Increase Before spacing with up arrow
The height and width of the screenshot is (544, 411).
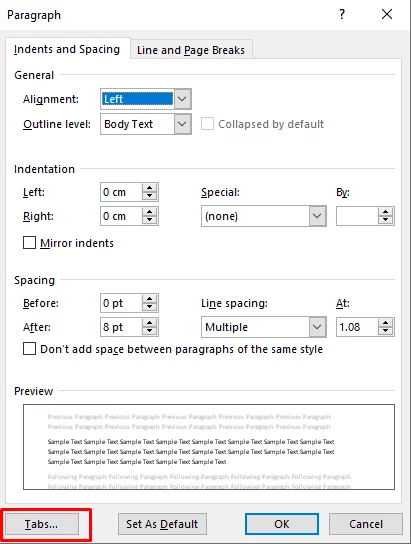pyautogui.click(x=149, y=299)
